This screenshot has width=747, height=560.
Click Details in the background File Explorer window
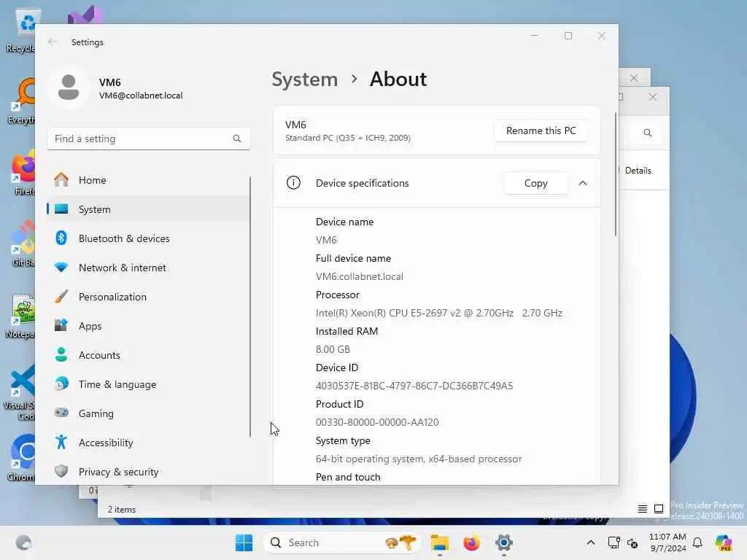pos(638,171)
